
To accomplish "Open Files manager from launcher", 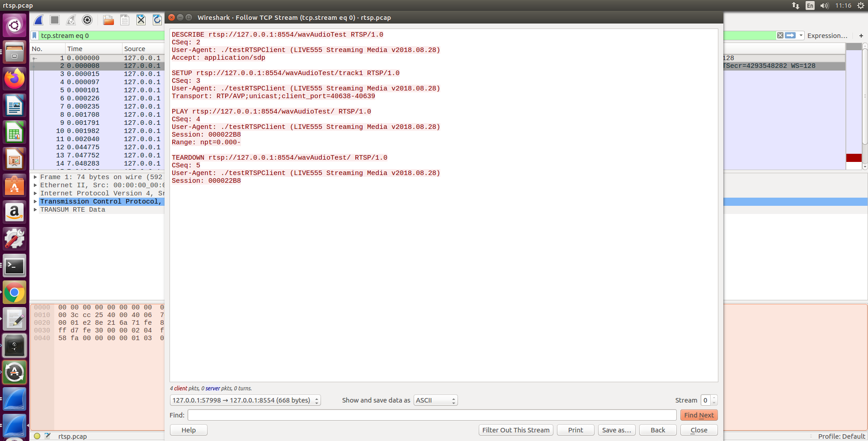I will coord(14,52).
